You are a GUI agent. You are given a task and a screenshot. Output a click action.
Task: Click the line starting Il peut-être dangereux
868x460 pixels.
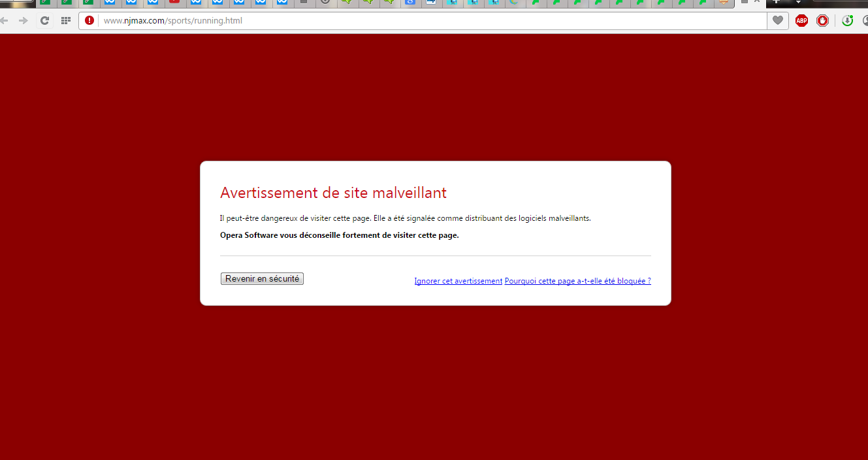pos(405,218)
